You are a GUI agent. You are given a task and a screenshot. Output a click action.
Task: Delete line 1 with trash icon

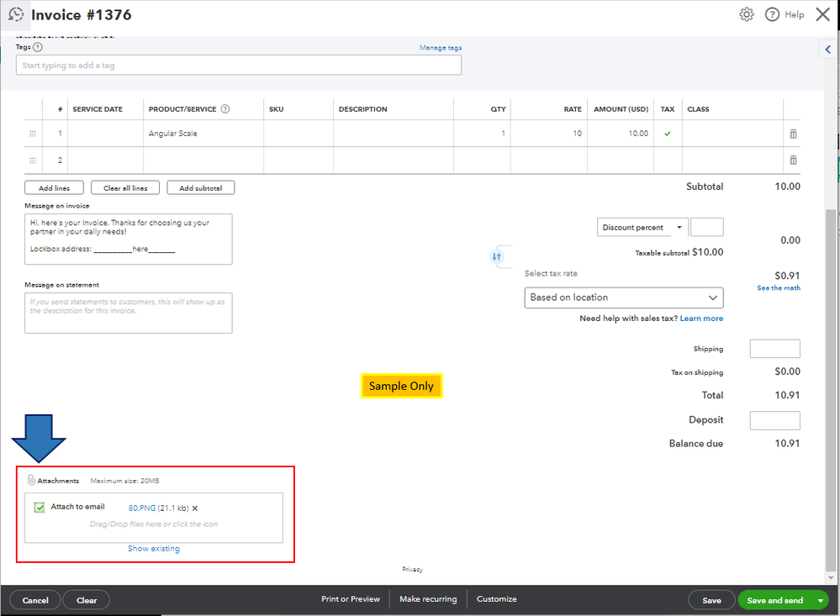point(794,134)
